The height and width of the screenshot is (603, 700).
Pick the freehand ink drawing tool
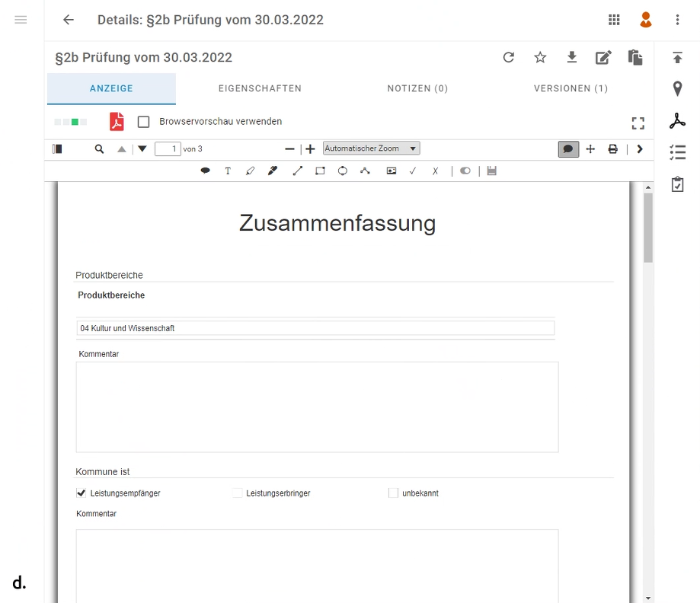(x=273, y=171)
